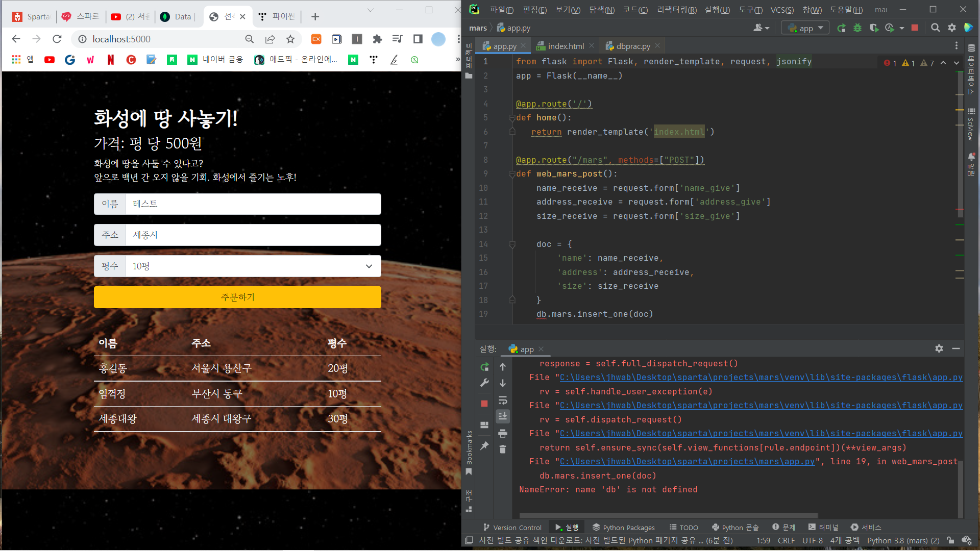The width and height of the screenshot is (980, 551).
Task: Open Chrome tab search chevron
Action: tap(371, 10)
